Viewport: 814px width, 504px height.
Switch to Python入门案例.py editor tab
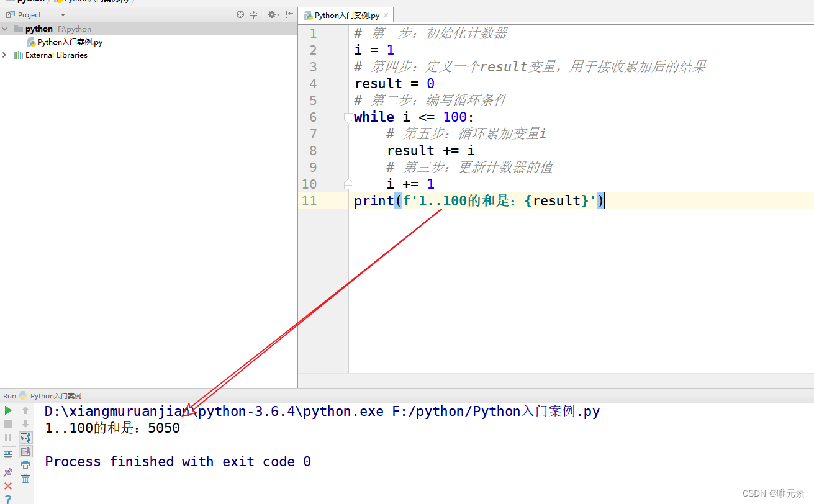[346, 16]
